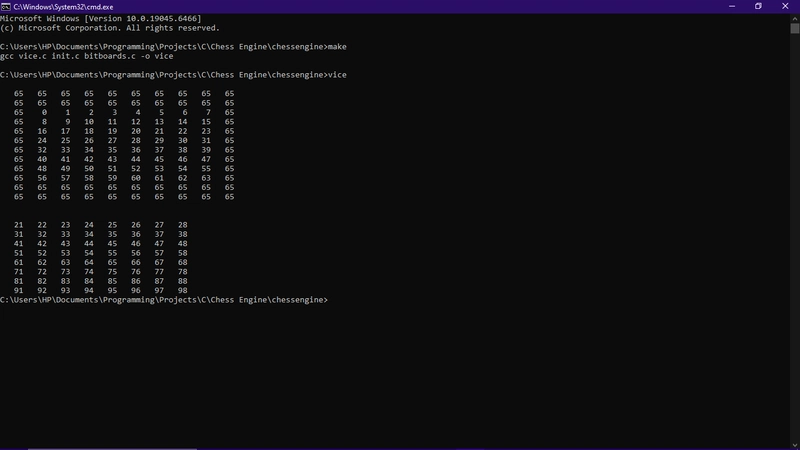Click the scrollbar up arrow
Image resolution: width=800 pixels, height=450 pixels.
pos(795,17)
